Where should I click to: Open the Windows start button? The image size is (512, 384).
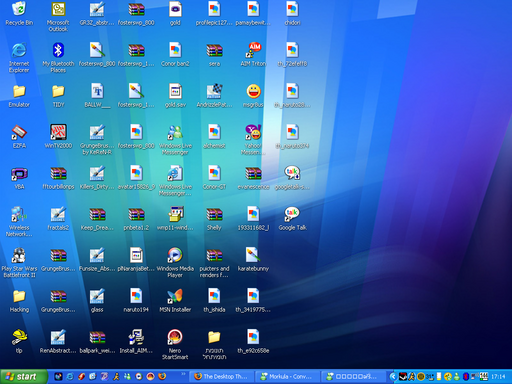pos(23,377)
